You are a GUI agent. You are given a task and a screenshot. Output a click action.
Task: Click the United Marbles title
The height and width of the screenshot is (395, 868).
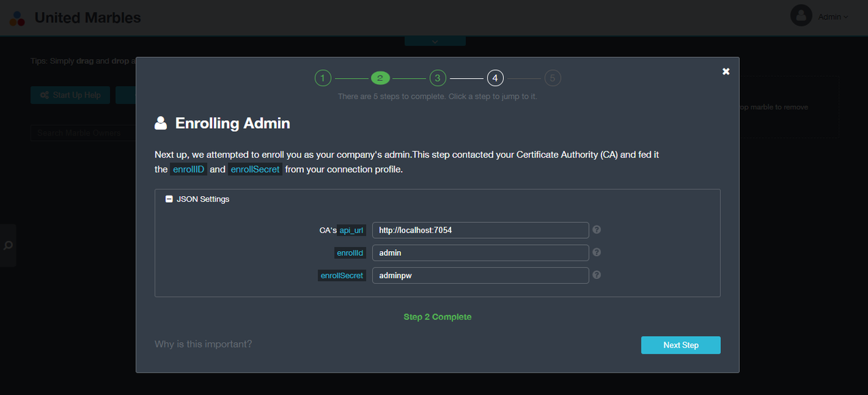pos(87,18)
